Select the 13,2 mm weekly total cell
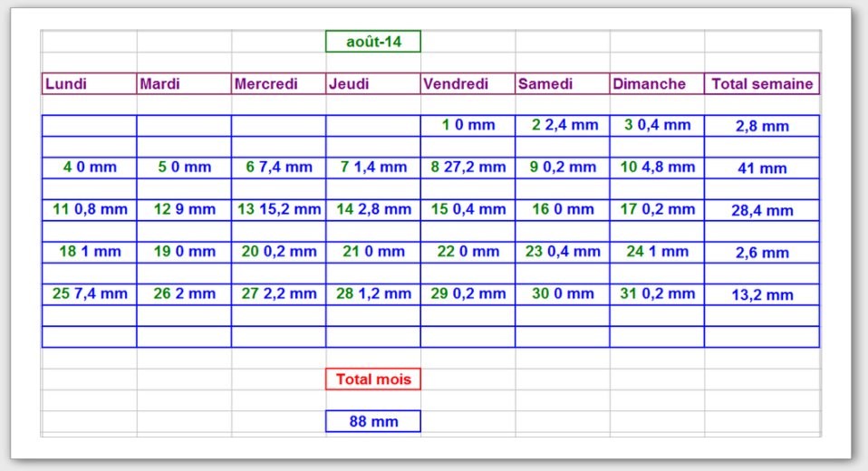This screenshot has width=868, height=471. (x=762, y=294)
